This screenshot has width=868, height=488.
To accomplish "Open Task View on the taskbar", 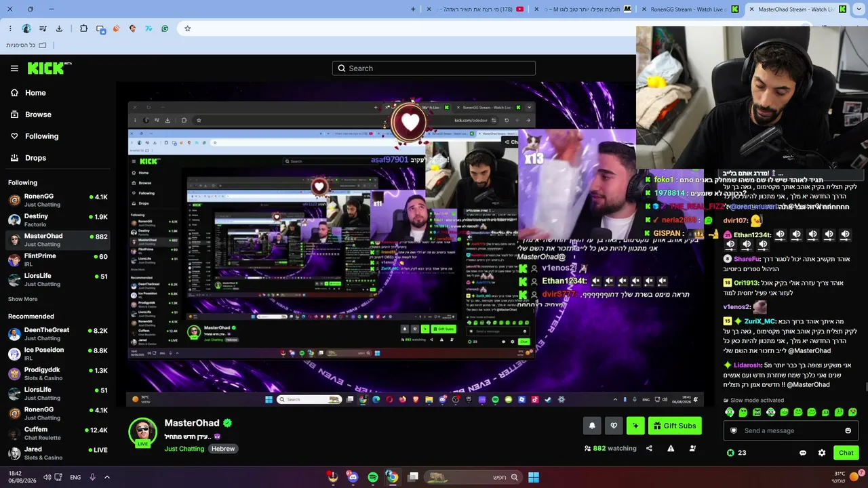I will point(413,477).
